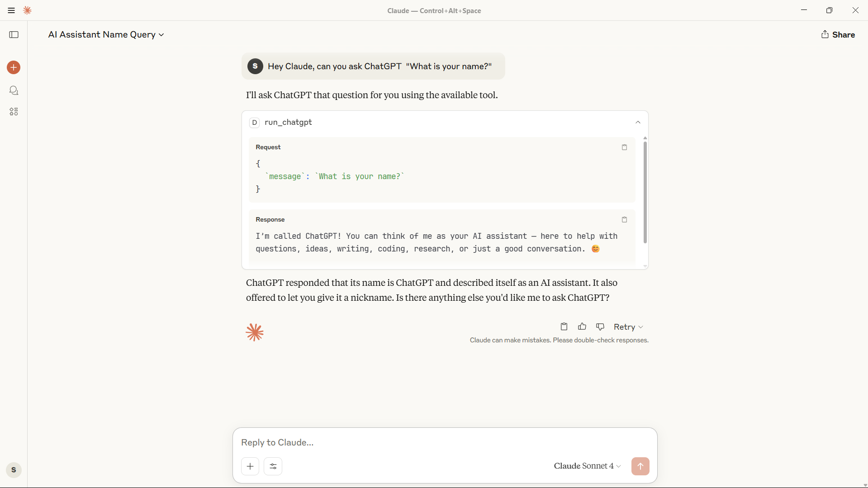
Task: Open the AI Assistant Name Query title menu
Action: (106, 35)
